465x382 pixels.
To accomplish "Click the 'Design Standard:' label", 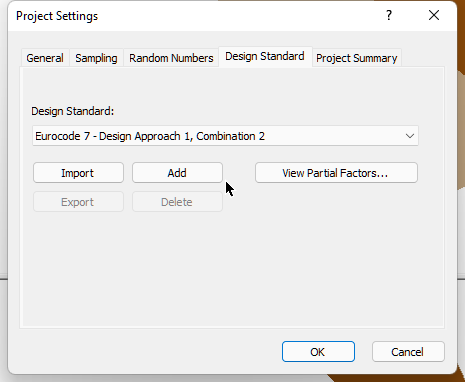I will 73,111.
